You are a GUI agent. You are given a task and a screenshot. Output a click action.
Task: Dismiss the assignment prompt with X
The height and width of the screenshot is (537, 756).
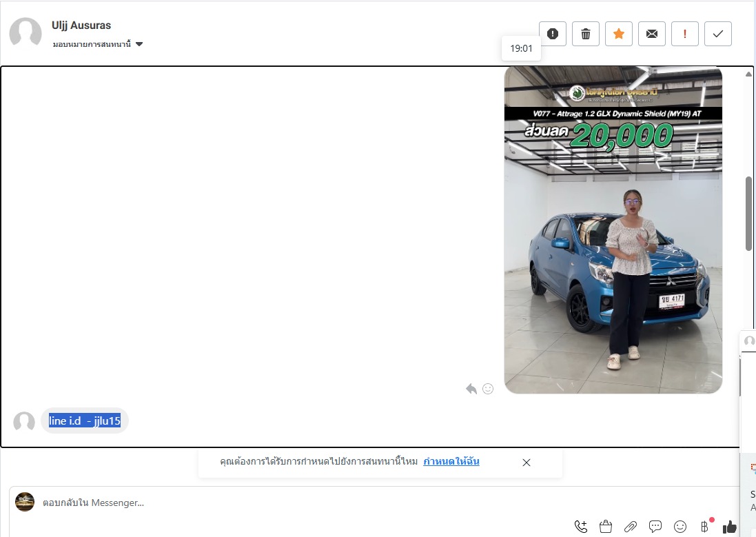pos(527,463)
